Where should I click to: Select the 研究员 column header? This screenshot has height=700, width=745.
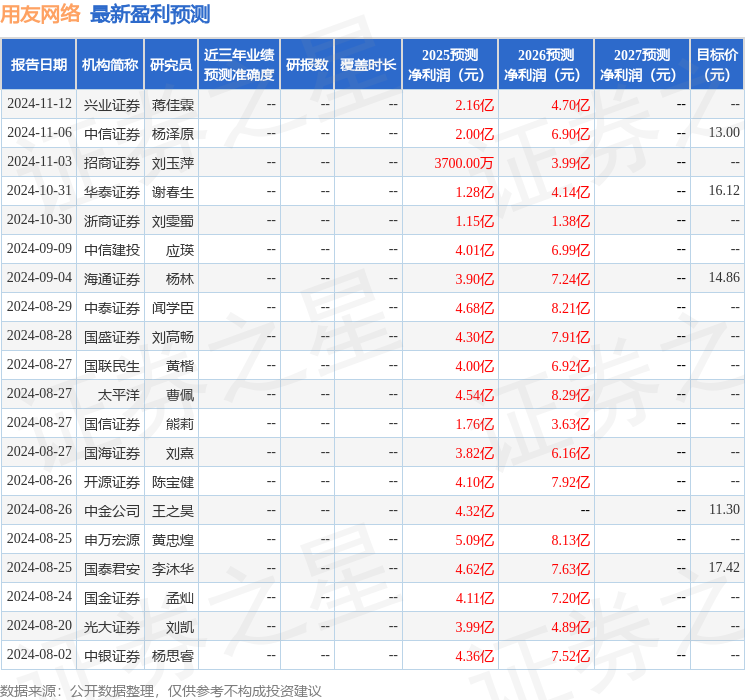click(171, 65)
